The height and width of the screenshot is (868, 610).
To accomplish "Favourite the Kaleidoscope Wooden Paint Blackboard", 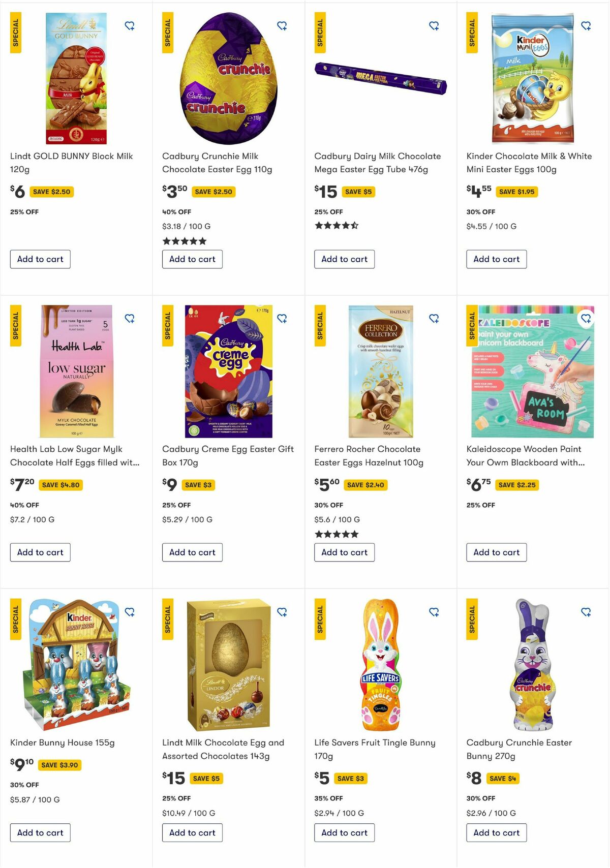I will pyautogui.click(x=587, y=319).
